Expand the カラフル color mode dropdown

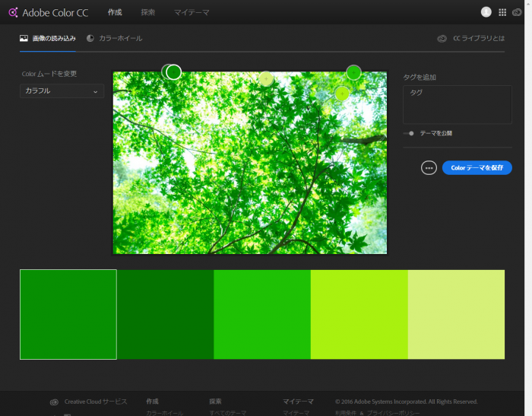[62, 91]
